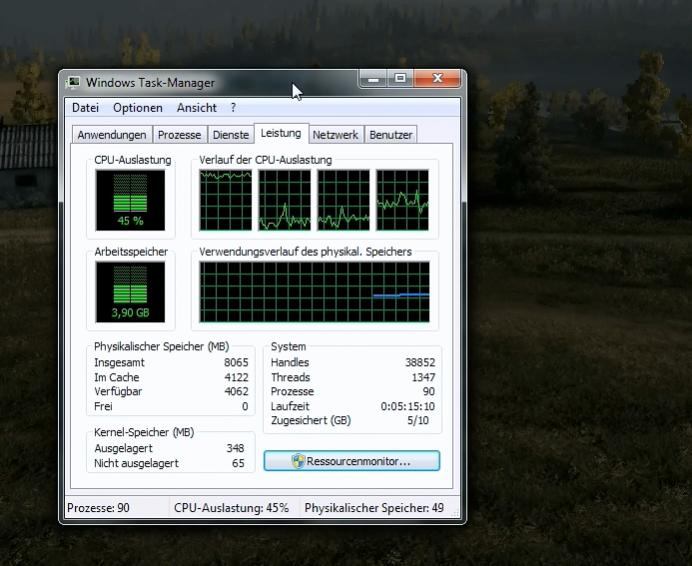Maximize the Task-Manager window
This screenshot has width=692, height=566.
pyautogui.click(x=400, y=79)
